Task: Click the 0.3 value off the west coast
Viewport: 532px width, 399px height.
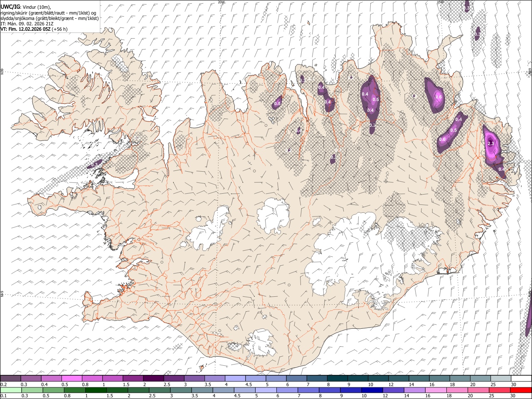Action: click(x=94, y=165)
